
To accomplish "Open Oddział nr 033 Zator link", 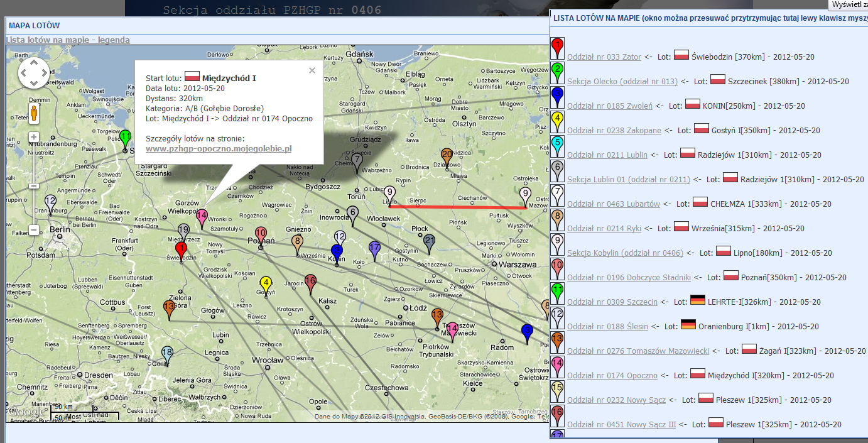I will click(604, 57).
